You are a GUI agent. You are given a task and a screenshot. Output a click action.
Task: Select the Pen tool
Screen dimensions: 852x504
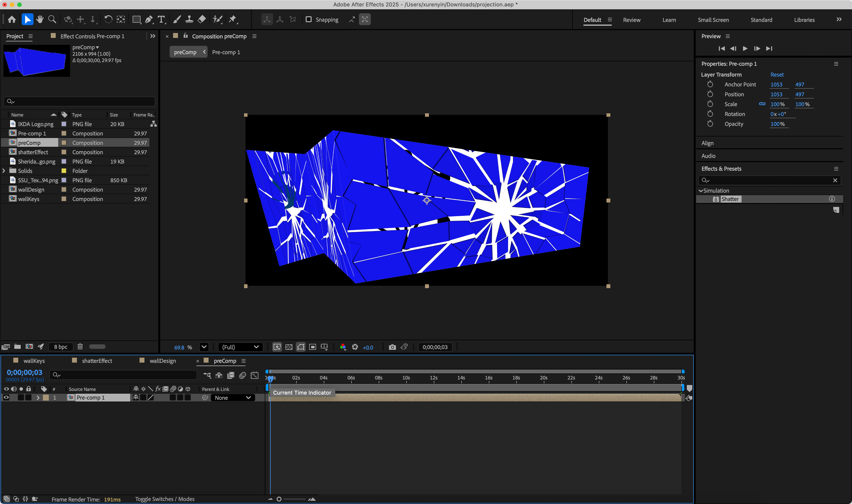(x=149, y=19)
